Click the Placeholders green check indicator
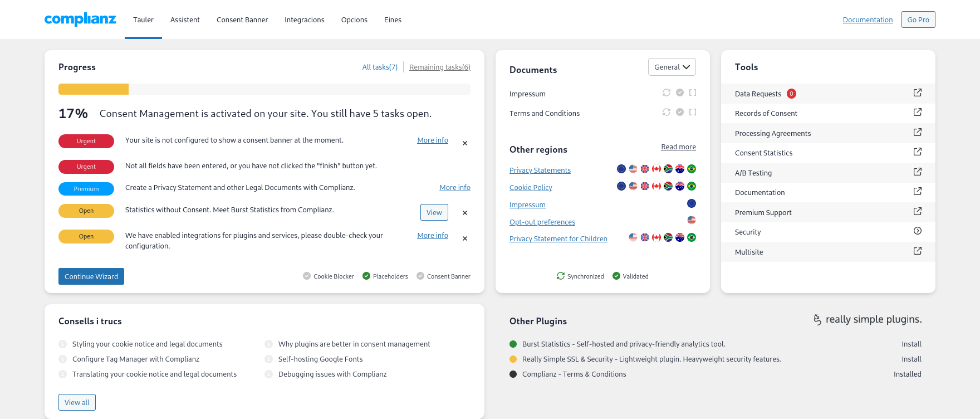The image size is (980, 419). click(x=366, y=276)
